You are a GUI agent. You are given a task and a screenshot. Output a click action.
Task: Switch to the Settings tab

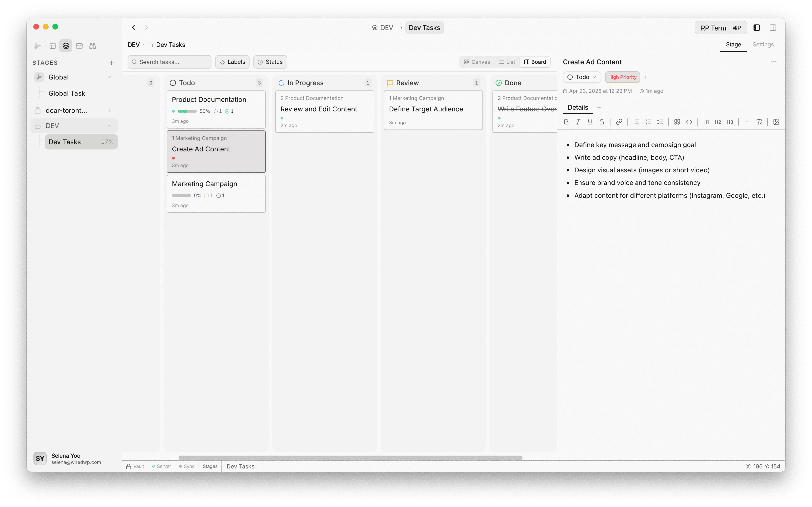point(763,45)
